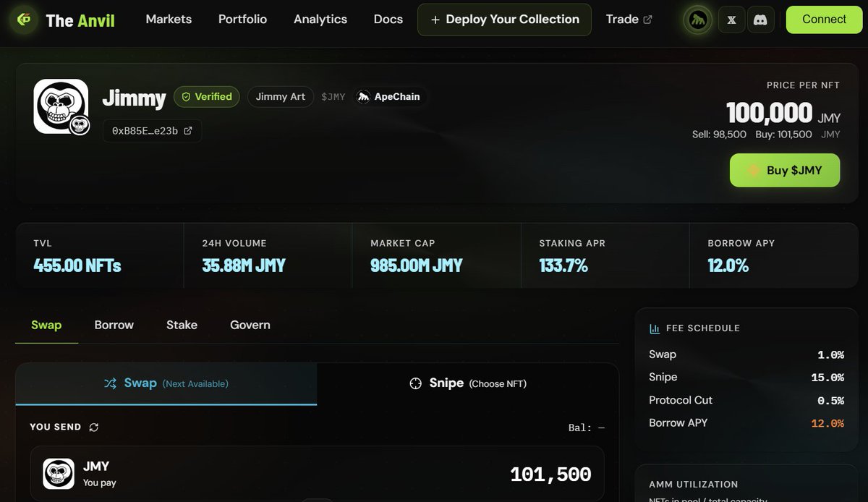
Task: Open the ape avatar icon in header
Action: pyautogui.click(x=698, y=20)
